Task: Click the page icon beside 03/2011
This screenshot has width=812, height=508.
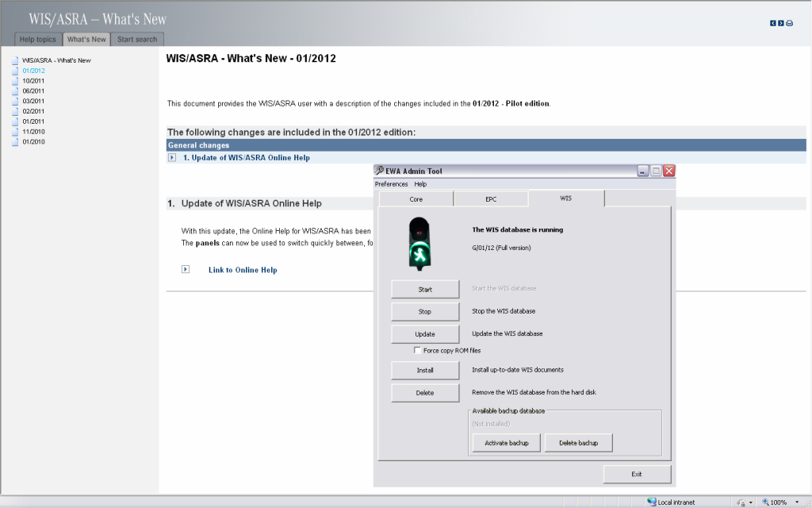Action: [x=15, y=101]
